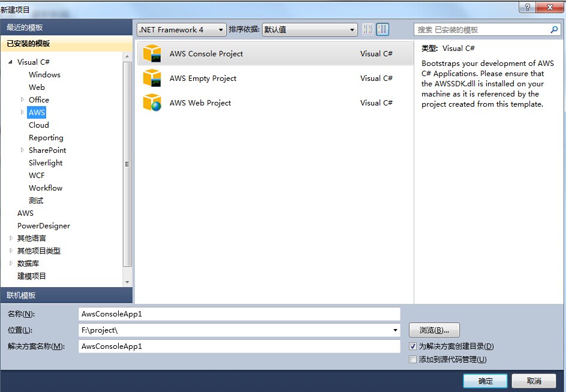
Task: Select the Cloud tree item
Action: tap(38, 125)
